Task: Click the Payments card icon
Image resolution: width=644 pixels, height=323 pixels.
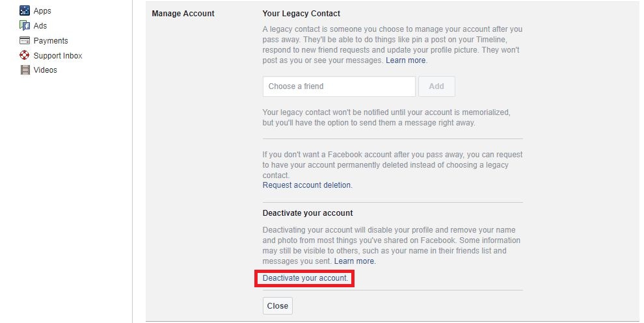Action: [25, 41]
